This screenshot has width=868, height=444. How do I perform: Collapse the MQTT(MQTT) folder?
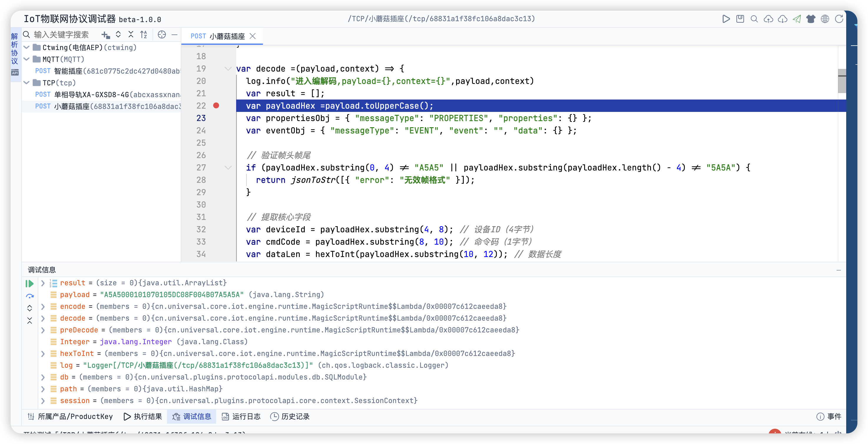coord(26,59)
